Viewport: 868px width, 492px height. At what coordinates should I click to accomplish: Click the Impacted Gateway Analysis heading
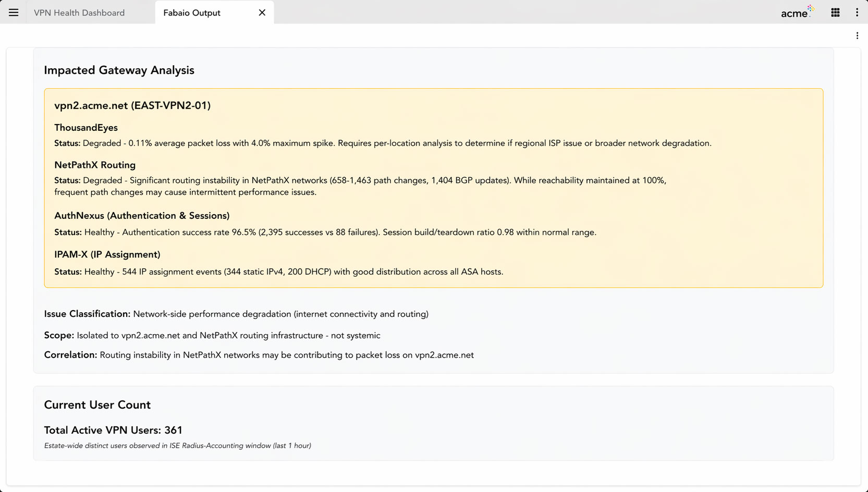click(119, 70)
